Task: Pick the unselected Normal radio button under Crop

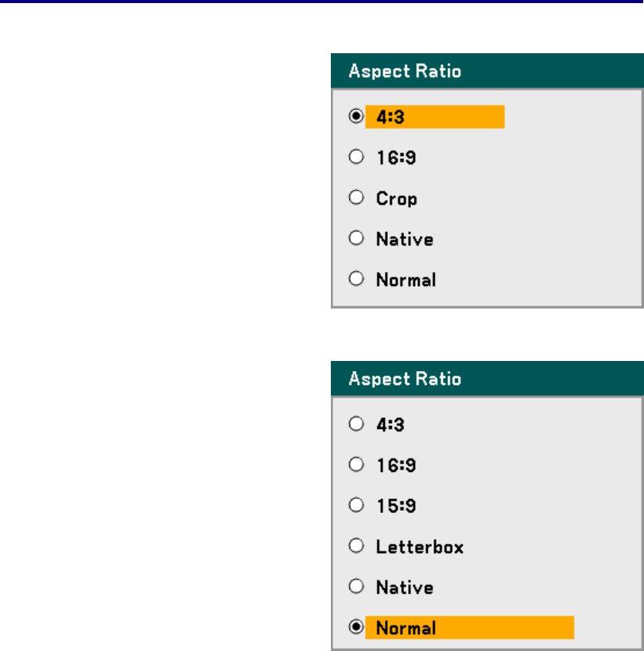Action: (x=356, y=279)
